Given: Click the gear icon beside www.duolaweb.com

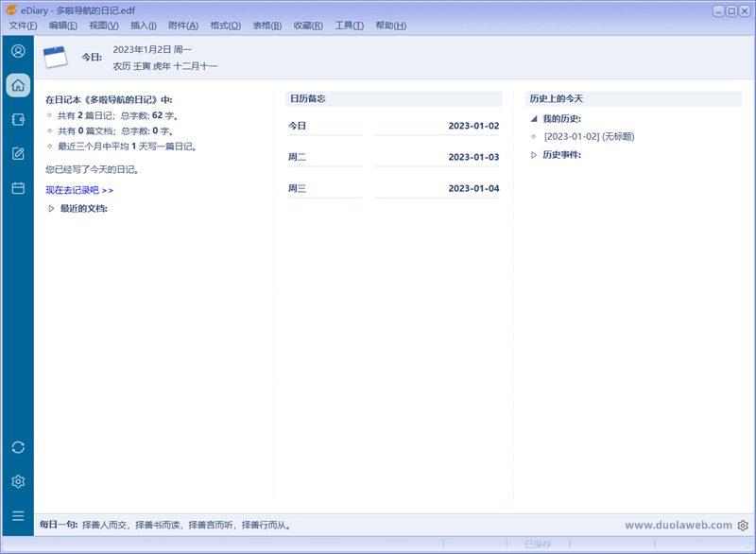Looking at the screenshot, I should point(743,525).
